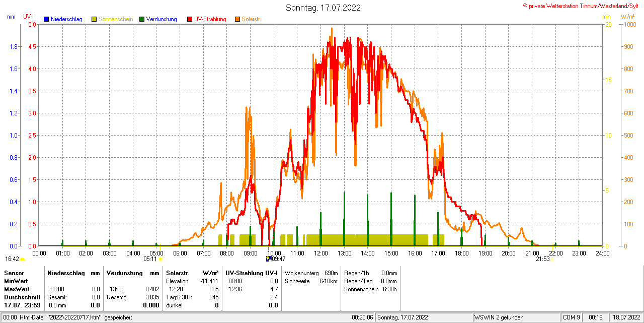The image size is (644, 323).
Task: Click the Regen/1h 0.0mm entry
Action: point(371,273)
